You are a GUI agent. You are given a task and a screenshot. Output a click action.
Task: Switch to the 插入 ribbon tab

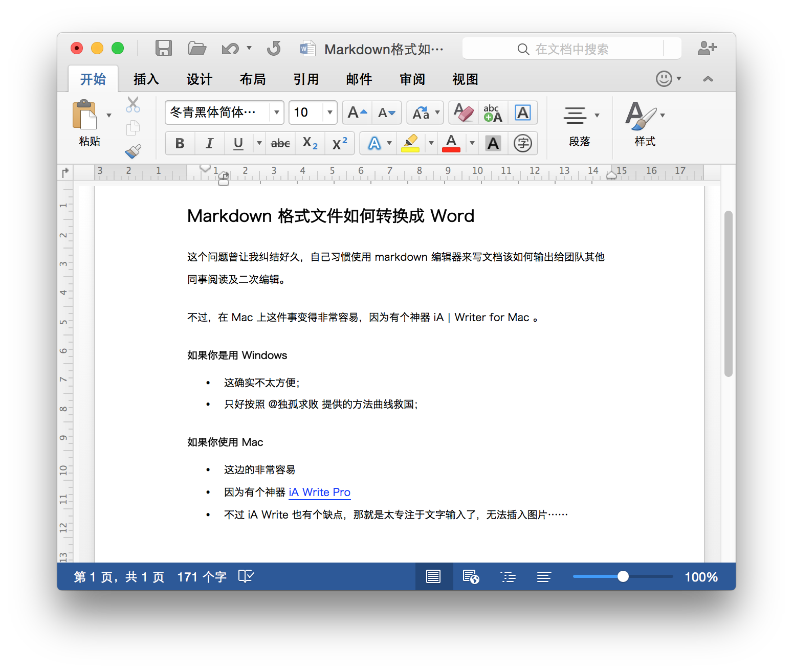pyautogui.click(x=146, y=79)
